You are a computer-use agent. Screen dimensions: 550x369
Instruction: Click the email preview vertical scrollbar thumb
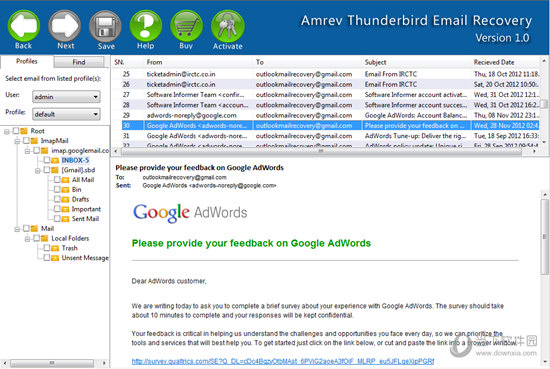click(x=544, y=237)
